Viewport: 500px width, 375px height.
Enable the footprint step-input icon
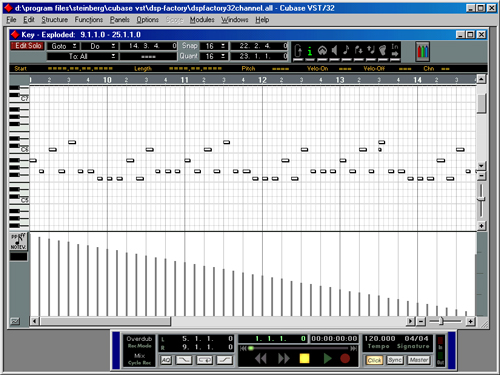383,51
